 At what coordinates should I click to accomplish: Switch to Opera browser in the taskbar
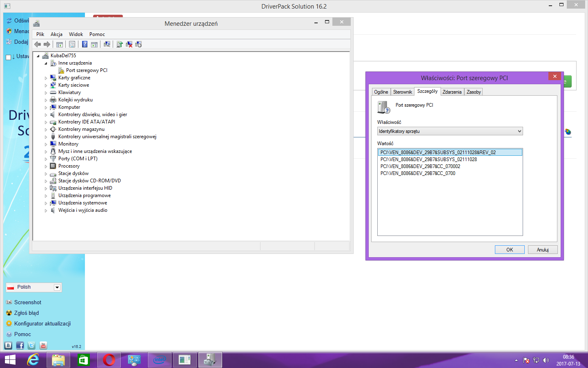(x=109, y=360)
